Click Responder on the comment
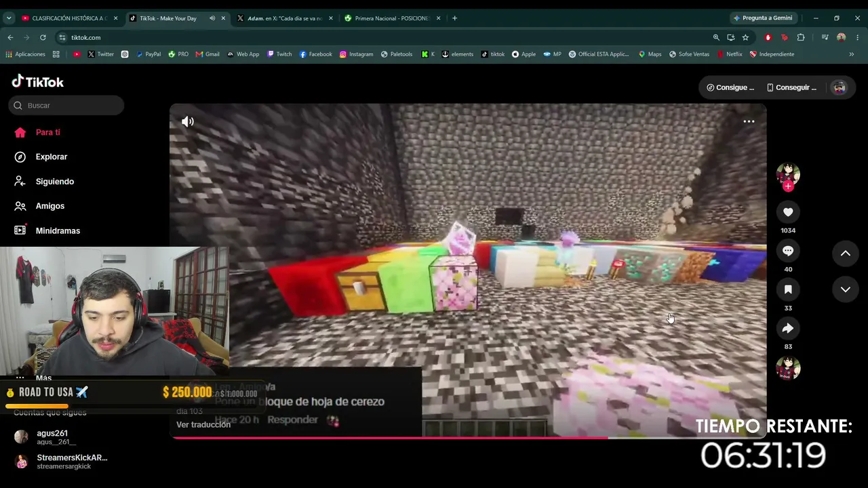Viewport: 868px width, 488px height. 292,420
